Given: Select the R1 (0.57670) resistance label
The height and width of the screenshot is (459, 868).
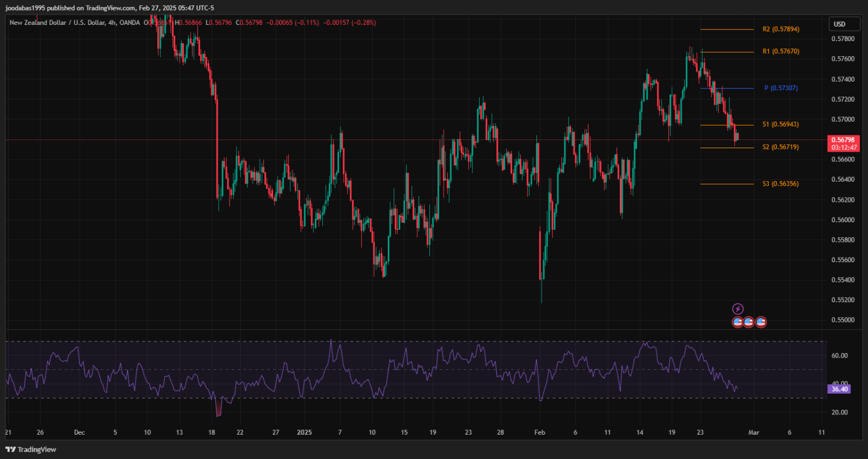Looking at the screenshot, I should click(781, 52).
